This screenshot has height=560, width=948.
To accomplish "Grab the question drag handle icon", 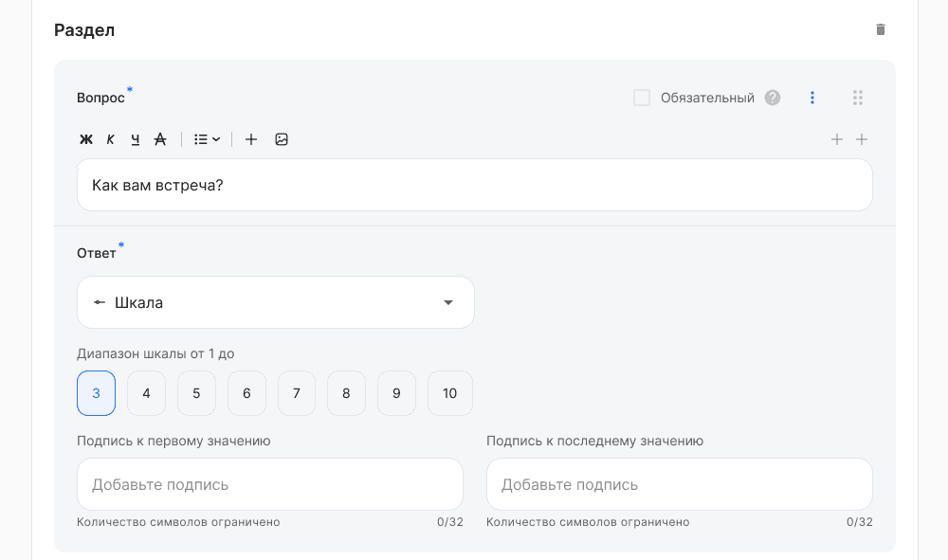I will [857, 98].
